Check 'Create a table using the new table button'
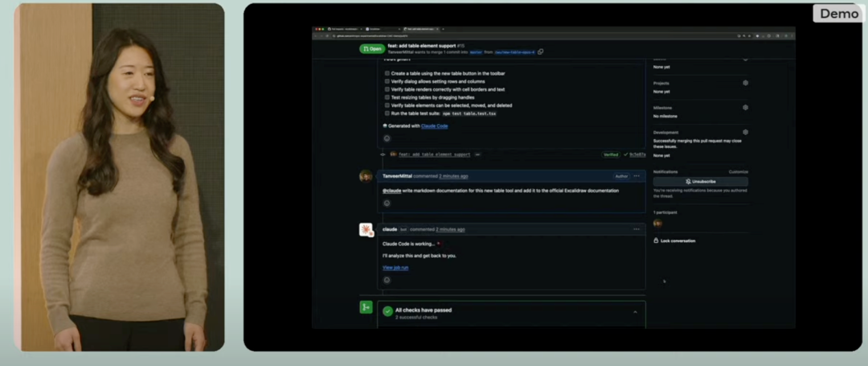The image size is (868, 366). point(387,73)
